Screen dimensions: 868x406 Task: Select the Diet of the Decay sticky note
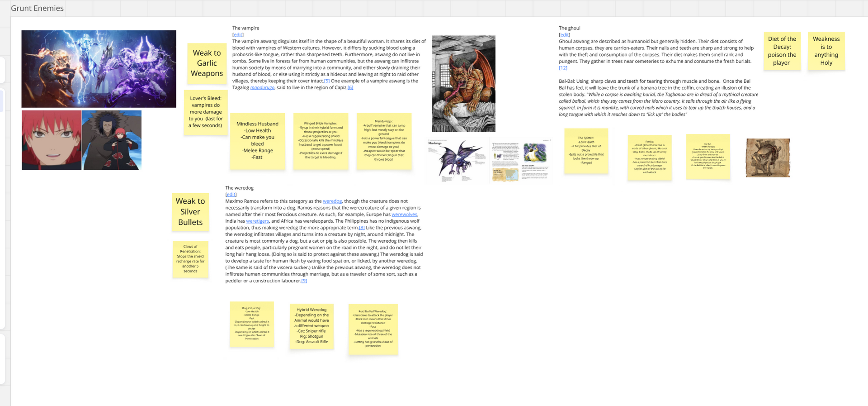pos(782,51)
